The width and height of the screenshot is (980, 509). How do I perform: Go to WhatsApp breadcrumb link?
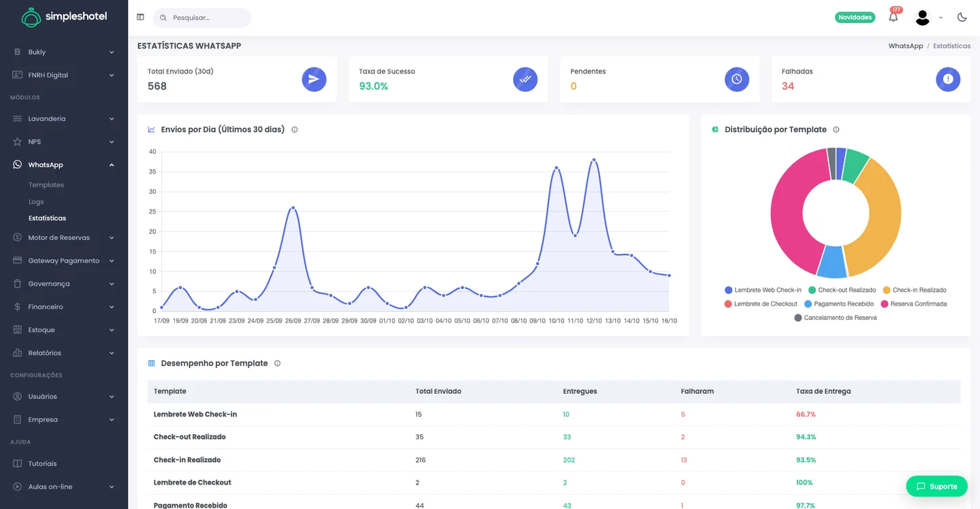coord(905,46)
